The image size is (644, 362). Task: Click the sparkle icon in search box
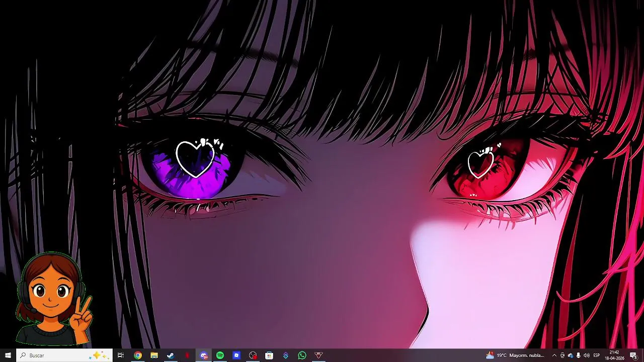(98, 355)
